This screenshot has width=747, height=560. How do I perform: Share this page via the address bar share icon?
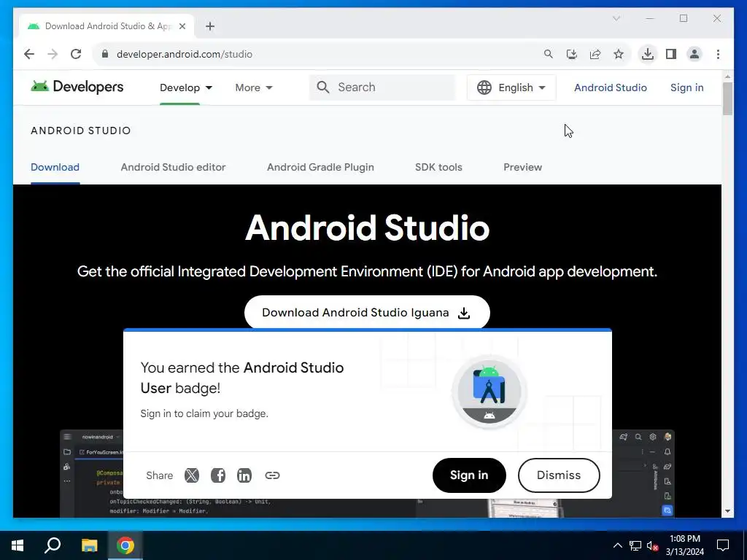[x=595, y=54]
